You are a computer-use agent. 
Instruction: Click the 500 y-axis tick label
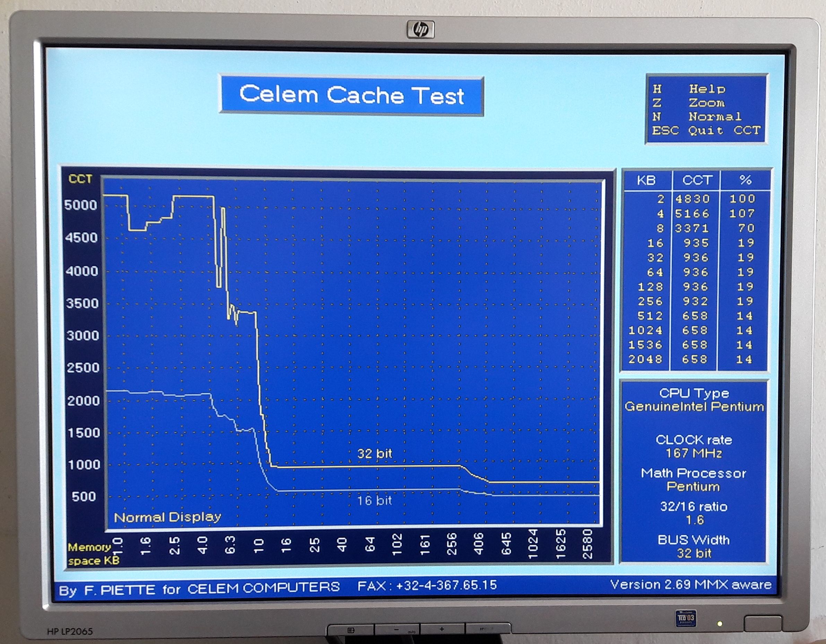click(x=84, y=497)
